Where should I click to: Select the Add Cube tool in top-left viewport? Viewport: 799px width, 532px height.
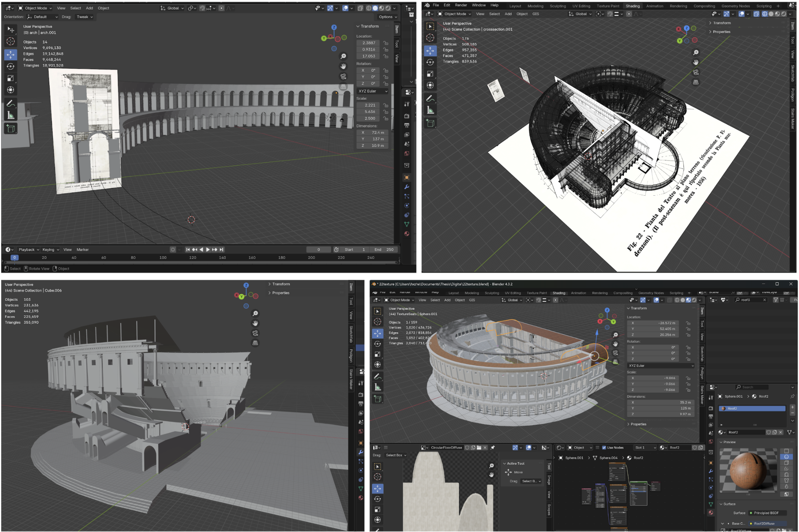(x=11, y=129)
